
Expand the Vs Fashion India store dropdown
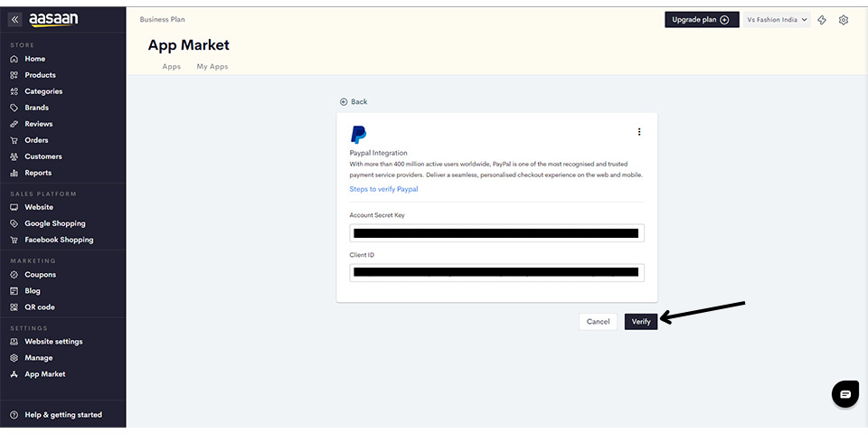(x=777, y=20)
